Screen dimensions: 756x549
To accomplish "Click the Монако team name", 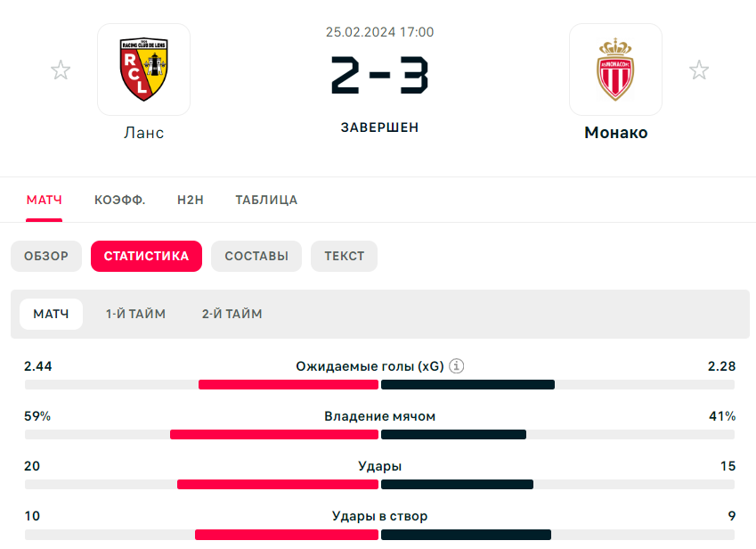I will coord(615,133).
